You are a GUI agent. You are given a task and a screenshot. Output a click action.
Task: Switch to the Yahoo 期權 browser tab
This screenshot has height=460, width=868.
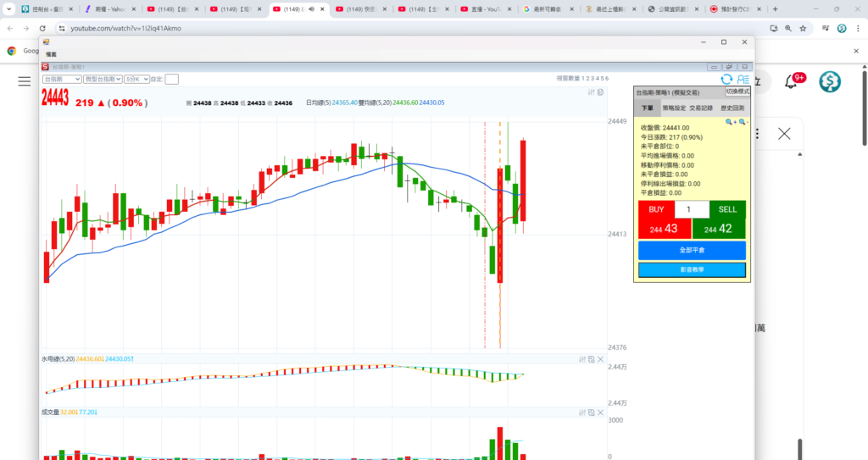point(110,8)
